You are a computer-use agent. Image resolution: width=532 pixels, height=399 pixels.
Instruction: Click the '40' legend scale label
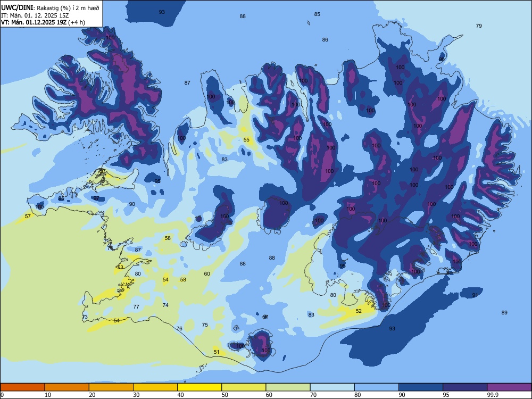(180, 395)
